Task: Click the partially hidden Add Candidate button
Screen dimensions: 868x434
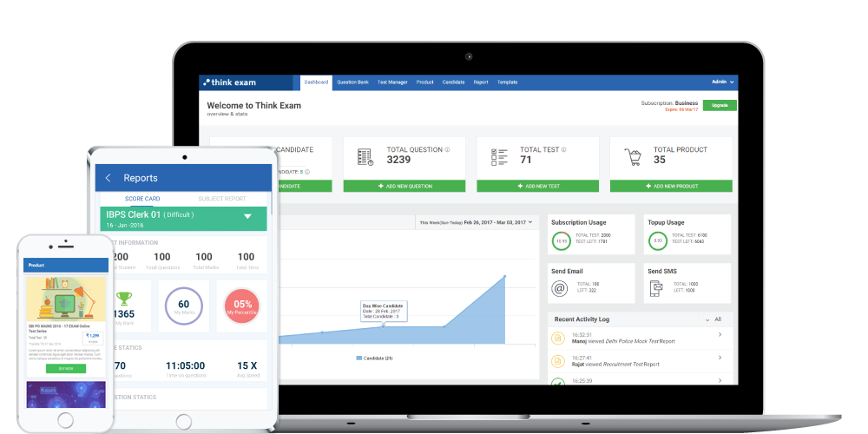Action: tap(303, 187)
